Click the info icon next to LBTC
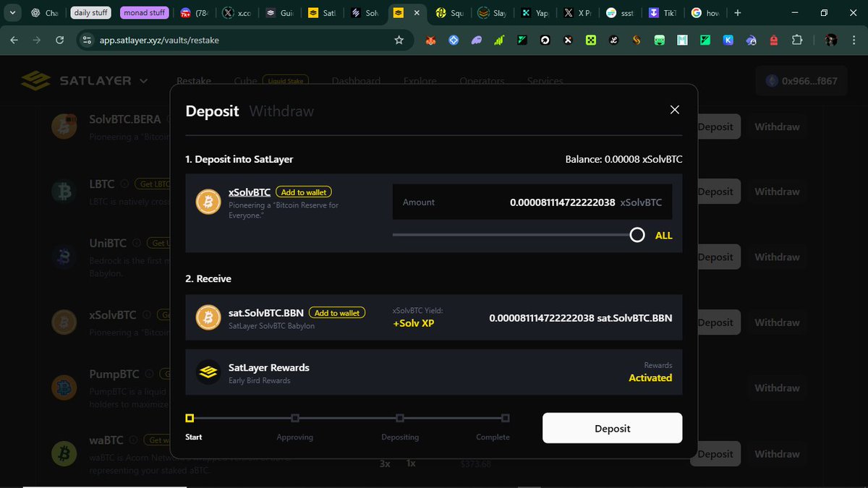This screenshot has height=488, width=868. [x=124, y=184]
